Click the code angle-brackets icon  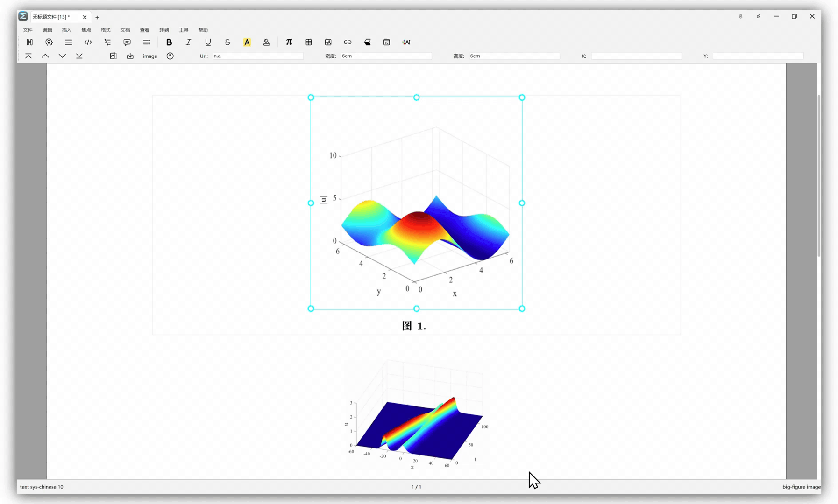coord(88,42)
